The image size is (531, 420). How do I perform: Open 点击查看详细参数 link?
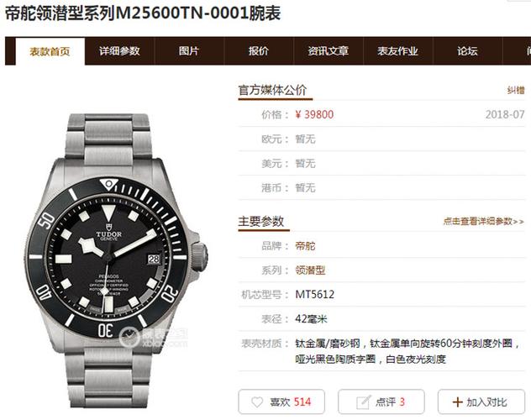484,221
